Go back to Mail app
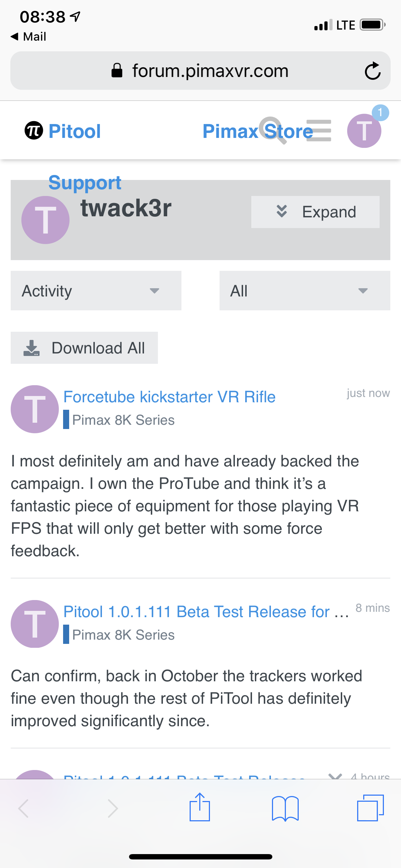This screenshot has width=401, height=868. [29, 36]
